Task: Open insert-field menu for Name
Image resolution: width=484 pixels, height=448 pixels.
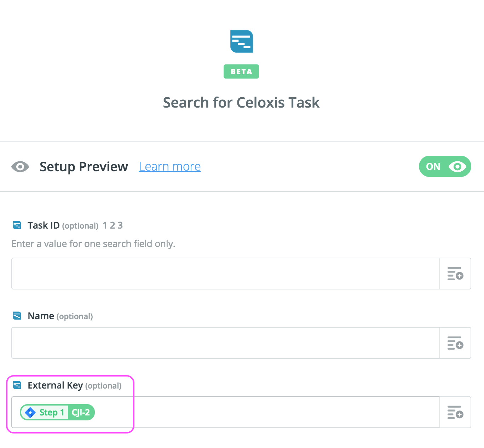Action: pos(455,343)
